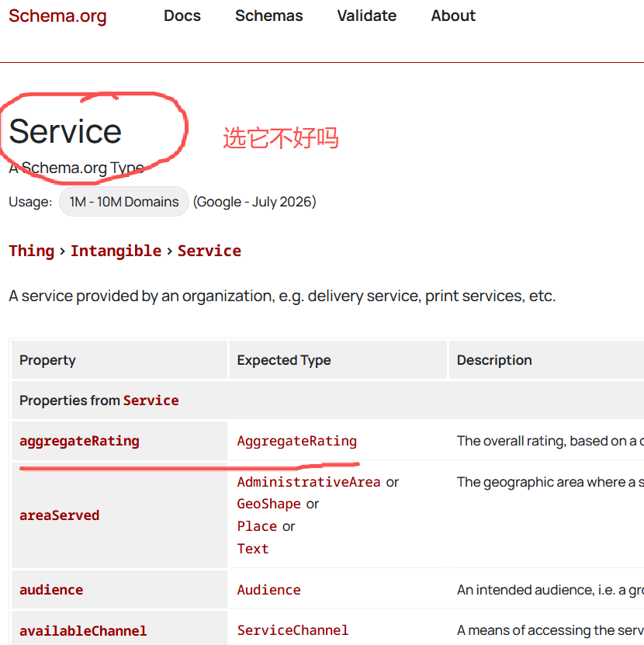Go to Intangible in the breadcrumb
644x645 pixels.
116,251
